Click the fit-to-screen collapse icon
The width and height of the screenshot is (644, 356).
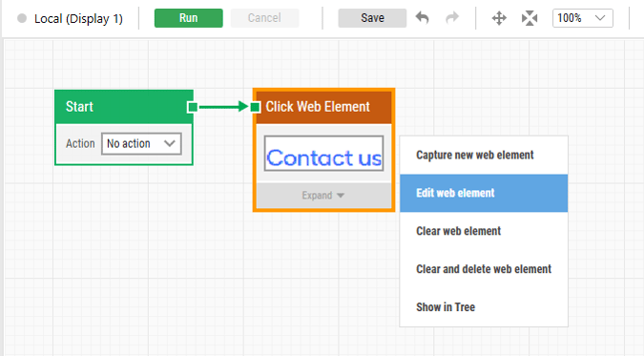tap(530, 18)
